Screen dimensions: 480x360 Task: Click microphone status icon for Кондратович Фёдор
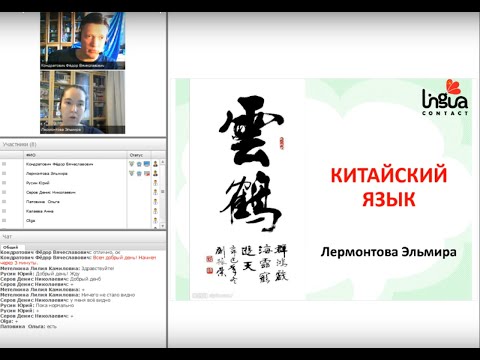click(132, 164)
